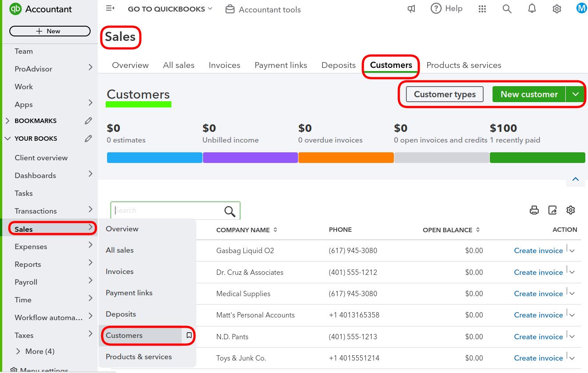
Task: Select Products & services in the Sales flyout
Action: pos(139,357)
